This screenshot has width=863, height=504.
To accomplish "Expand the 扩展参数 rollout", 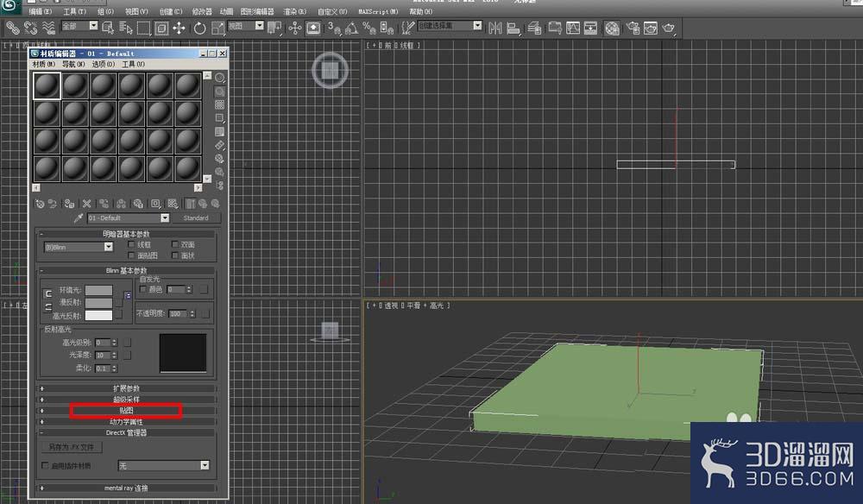I will pos(126,388).
